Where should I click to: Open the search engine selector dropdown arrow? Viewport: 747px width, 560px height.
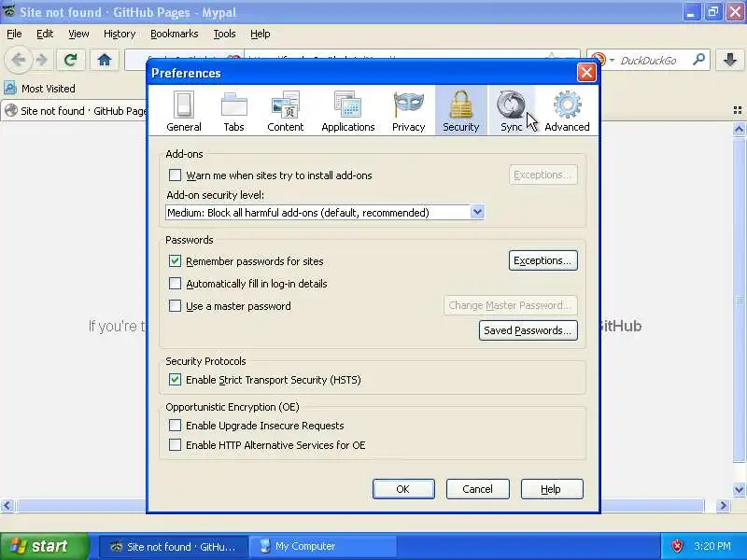pyautogui.click(x=612, y=60)
